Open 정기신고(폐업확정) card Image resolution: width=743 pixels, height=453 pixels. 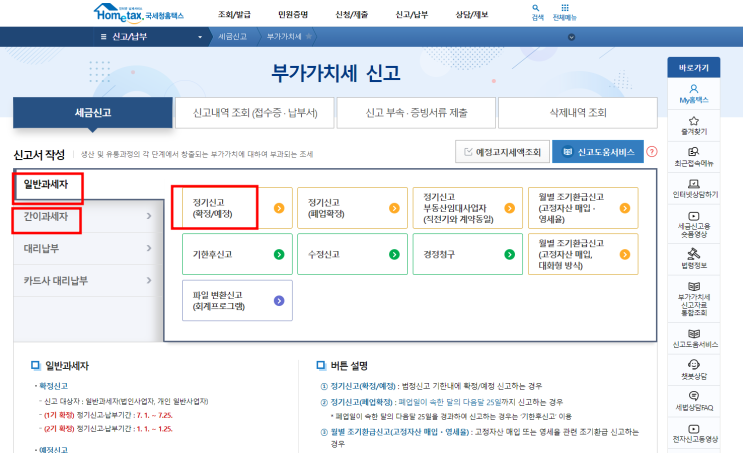click(x=353, y=208)
